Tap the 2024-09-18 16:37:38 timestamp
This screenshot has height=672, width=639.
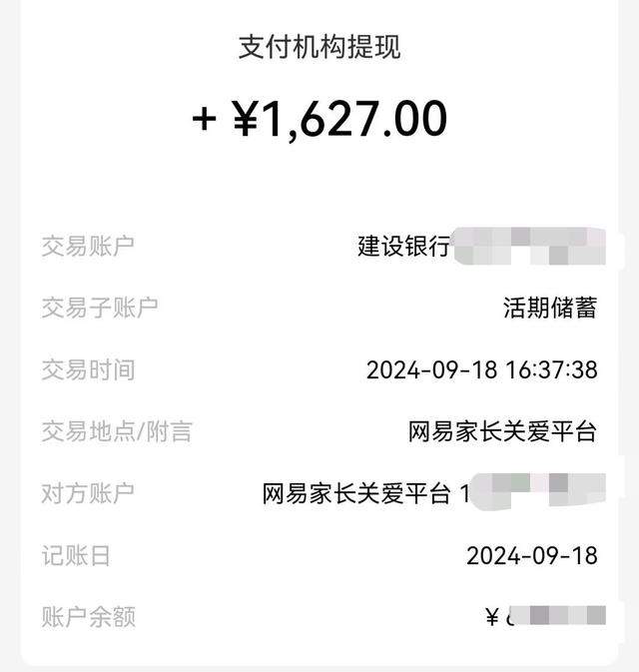tap(481, 370)
